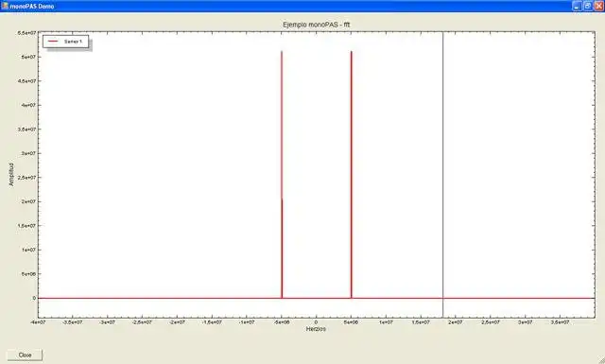Image resolution: width=605 pixels, height=364 pixels.
Task: Click the '5,5e+07' label on the amplitude axis
Action: click(x=26, y=33)
